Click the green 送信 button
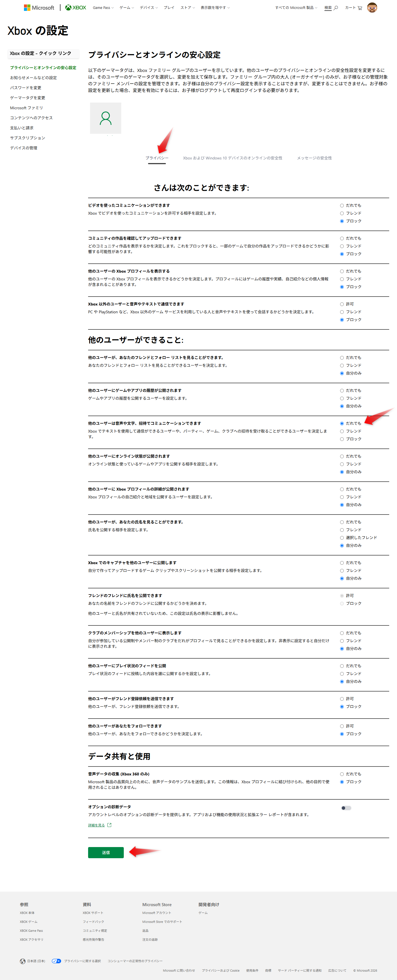 106,853
